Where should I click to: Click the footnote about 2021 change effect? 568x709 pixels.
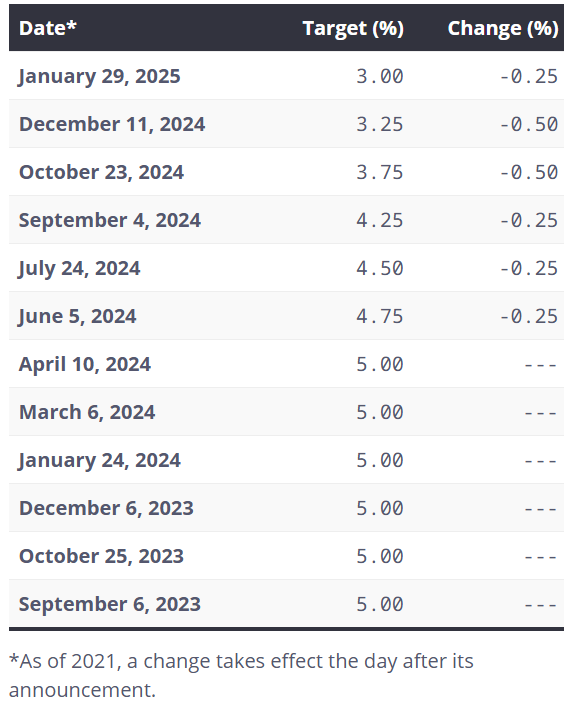click(241, 675)
